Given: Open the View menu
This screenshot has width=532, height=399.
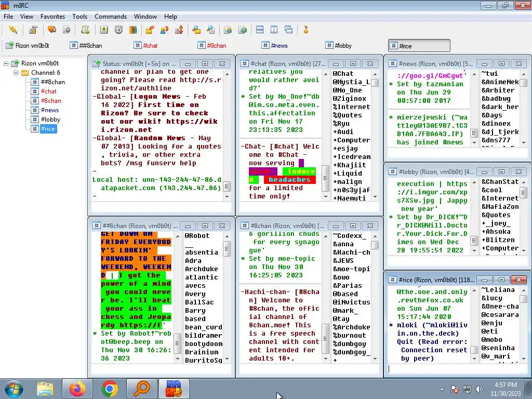Looking at the screenshot, I should [26, 17].
